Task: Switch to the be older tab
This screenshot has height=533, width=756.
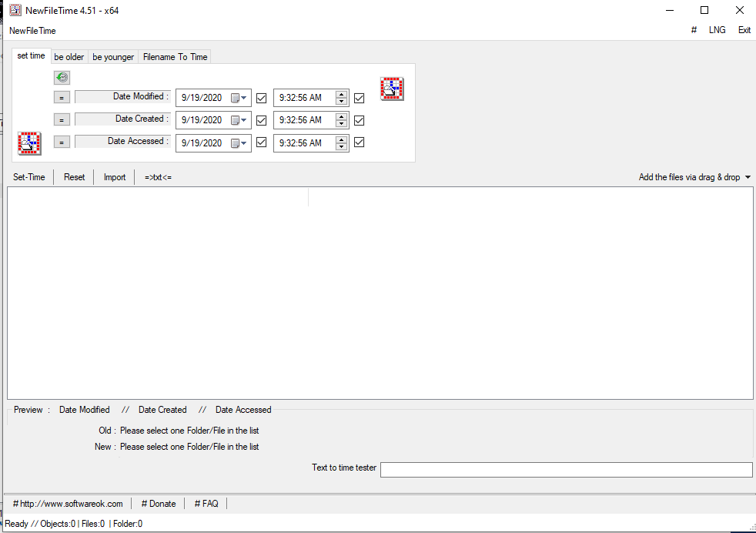Action: 69,57
